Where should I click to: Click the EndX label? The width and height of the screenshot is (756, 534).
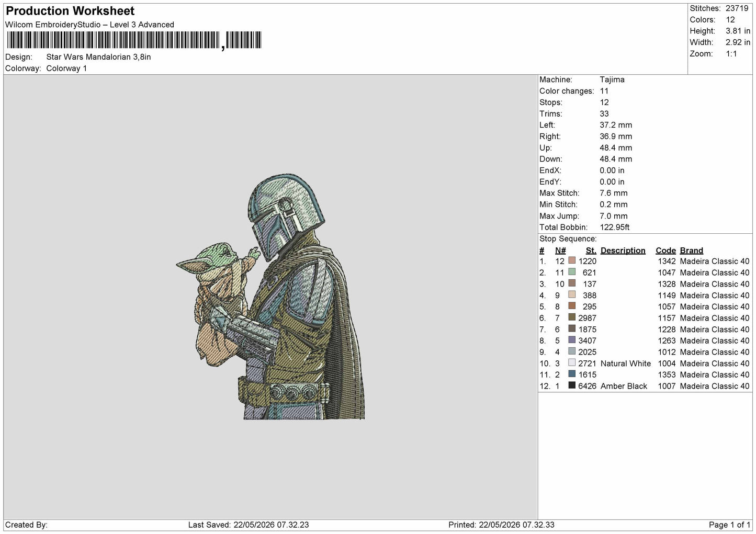(550, 171)
